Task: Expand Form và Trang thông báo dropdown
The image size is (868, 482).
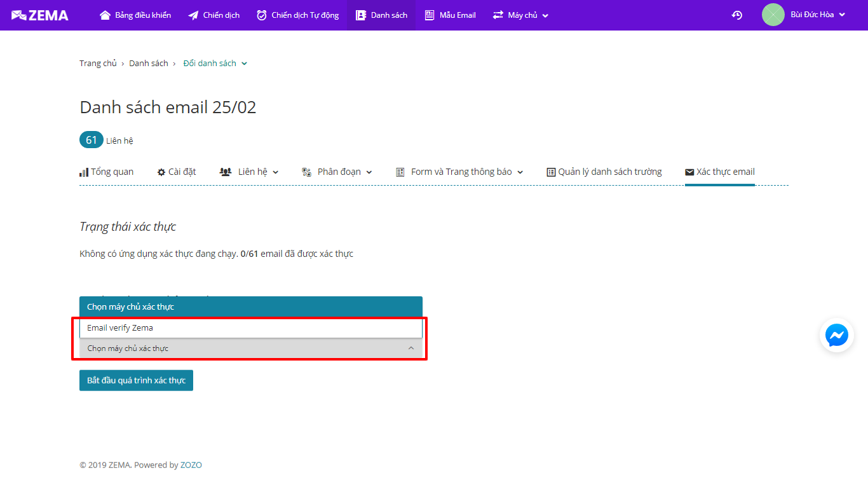Action: click(x=459, y=172)
